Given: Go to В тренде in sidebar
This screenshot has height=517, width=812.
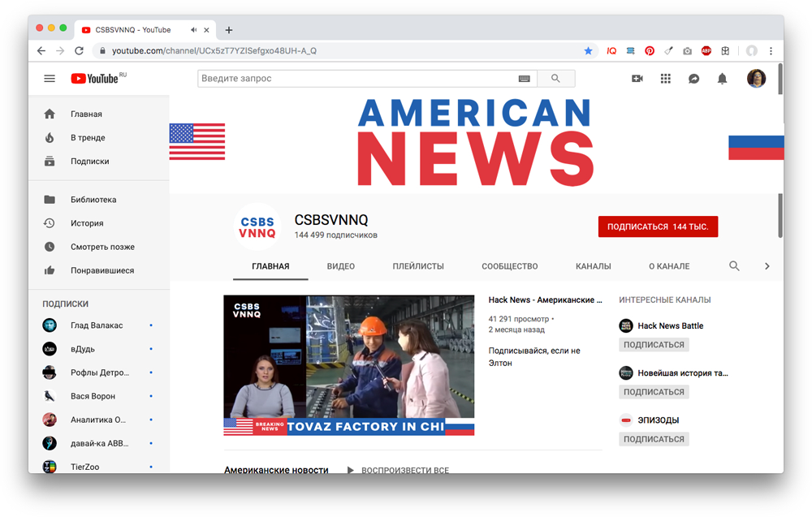Looking at the screenshot, I should click(x=88, y=138).
